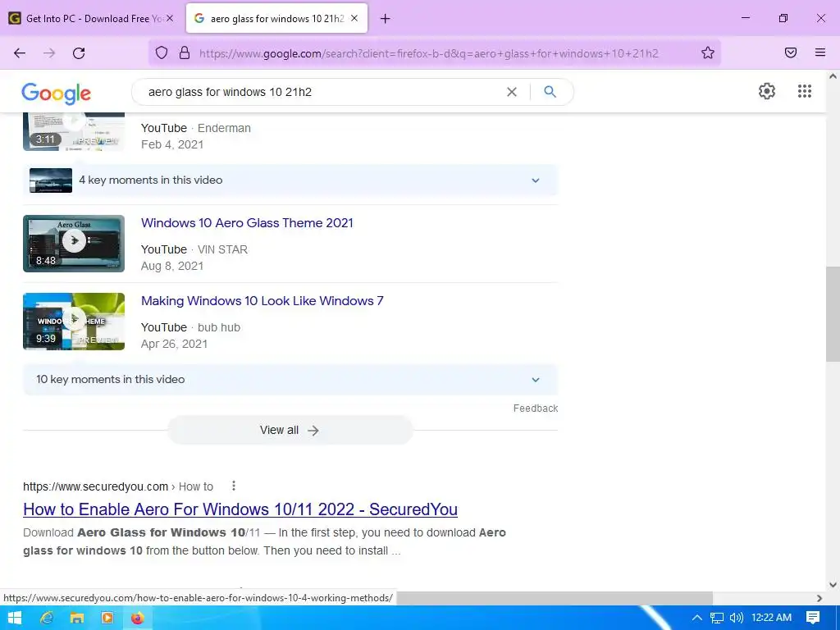Image resolution: width=840 pixels, height=630 pixels.
Task: Open Making Windows 10 Look Like Windows 7
Action: pos(262,300)
